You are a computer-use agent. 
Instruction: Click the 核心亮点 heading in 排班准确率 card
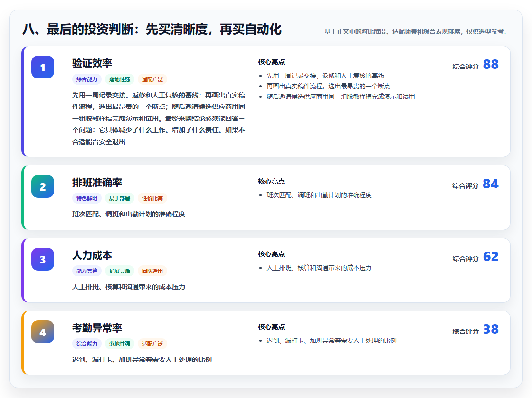[271, 181]
